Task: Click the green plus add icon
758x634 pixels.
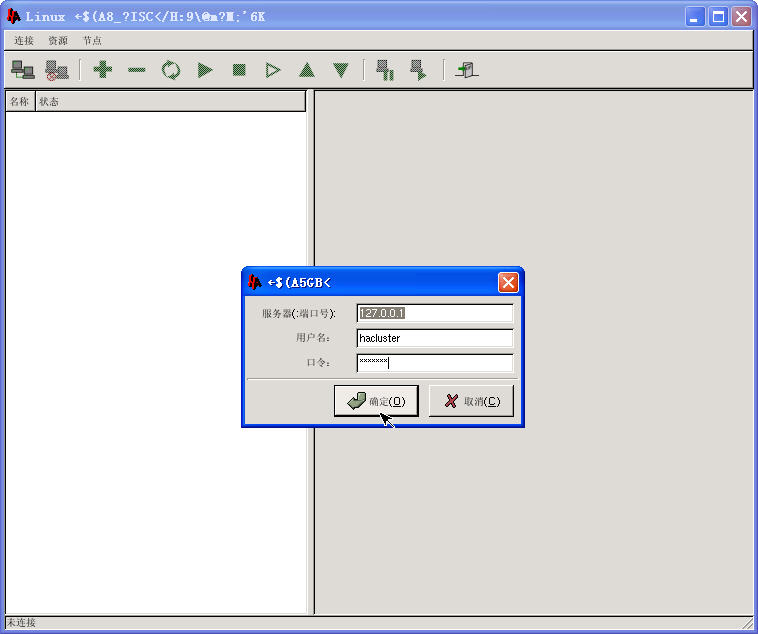Action: 102,70
